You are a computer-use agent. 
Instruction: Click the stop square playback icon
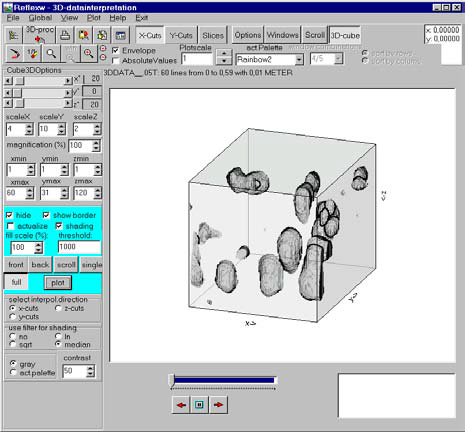pyautogui.click(x=199, y=405)
